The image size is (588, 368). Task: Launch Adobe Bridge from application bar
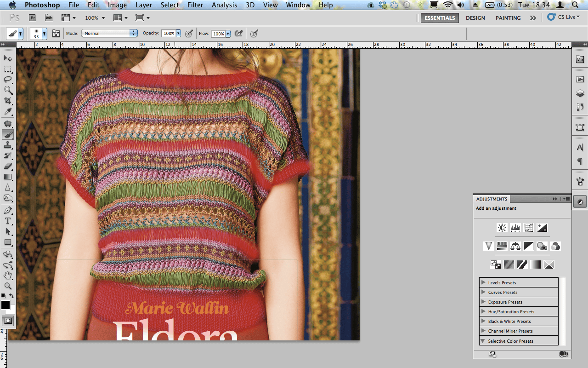click(x=33, y=18)
